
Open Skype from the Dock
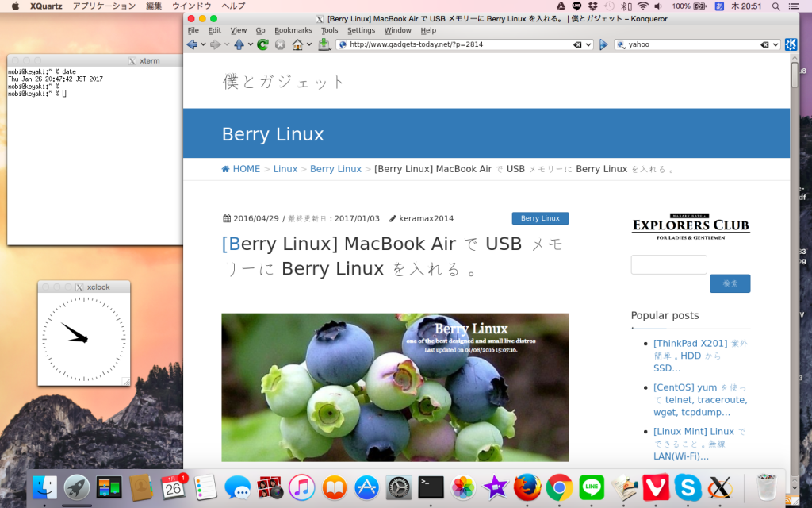pos(688,487)
